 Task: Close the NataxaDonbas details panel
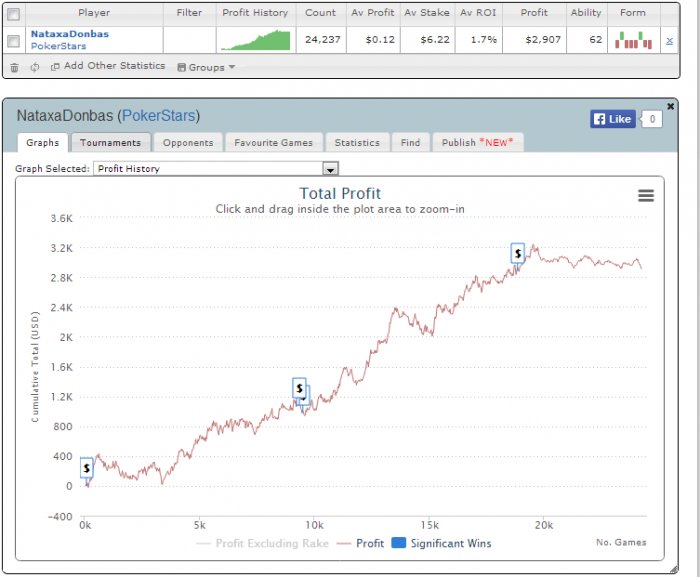pos(671,106)
